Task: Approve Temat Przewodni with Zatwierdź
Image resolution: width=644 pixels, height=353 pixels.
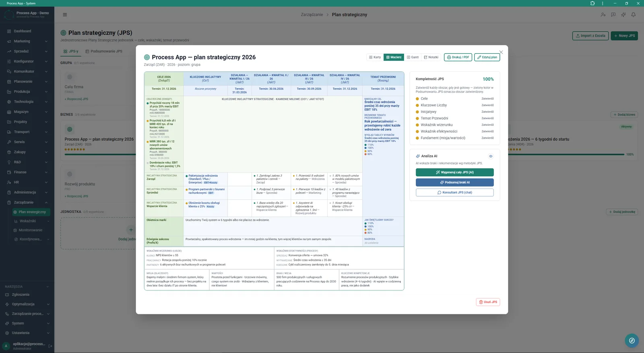Action: [487, 118]
